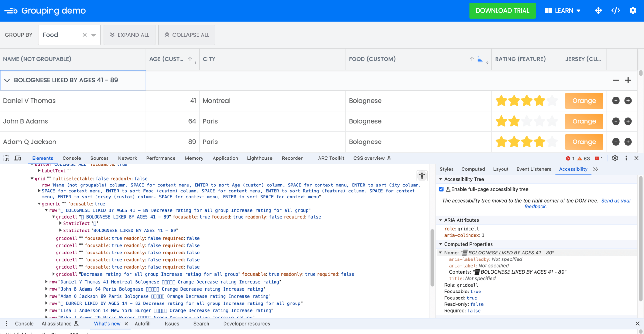Decrease rating for Adam Q Jackson
The width and height of the screenshot is (644, 334).
click(616, 142)
